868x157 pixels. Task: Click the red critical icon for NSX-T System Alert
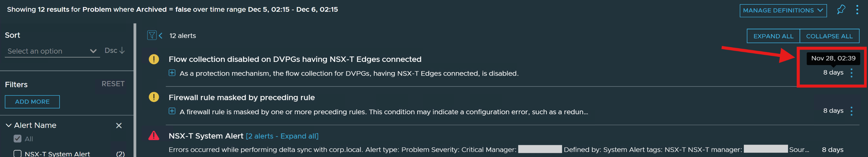tap(154, 136)
